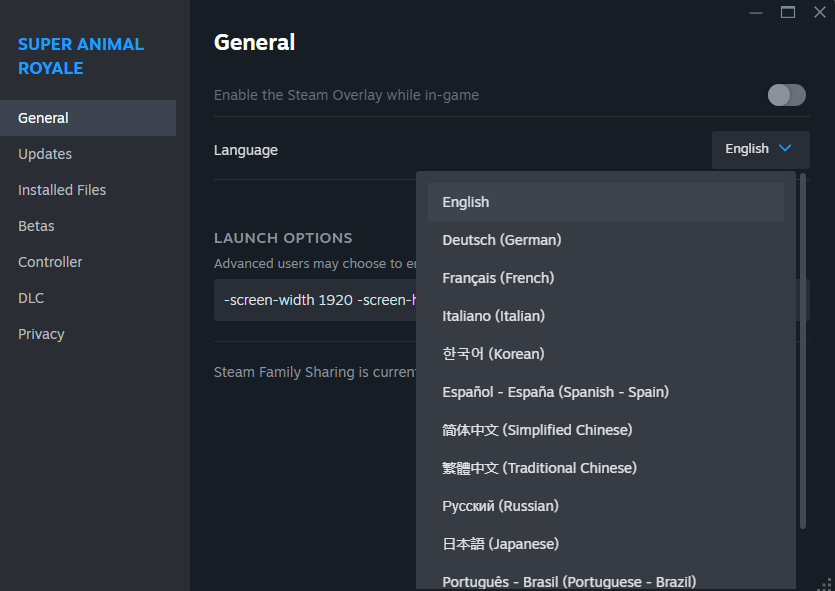Minimize the properties window
Screen dimensions: 835x591
point(756,12)
